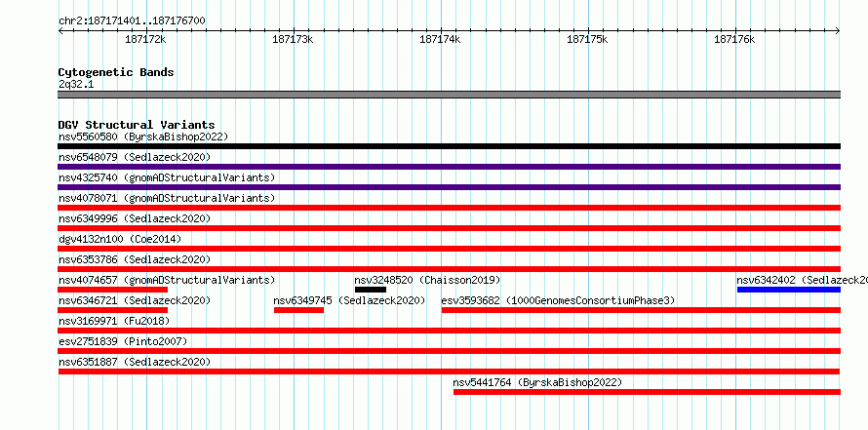Open the nsv4074657 gnomAD variant label

coord(167,280)
